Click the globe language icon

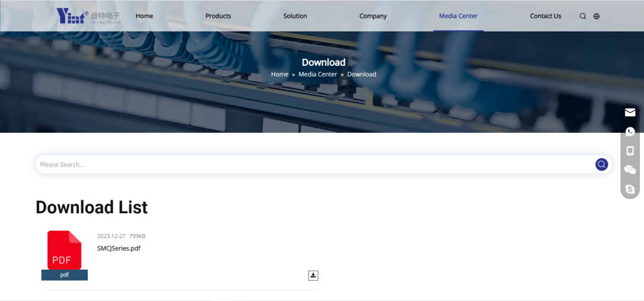(597, 17)
